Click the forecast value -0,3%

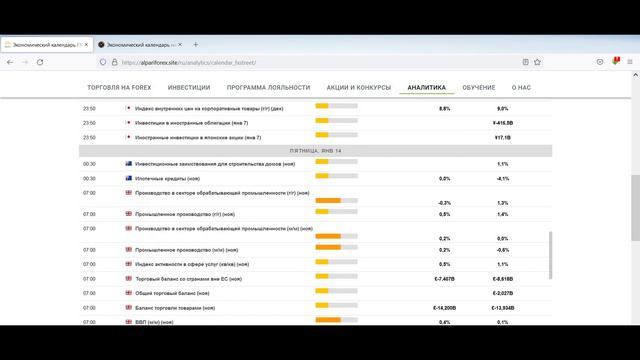point(444,203)
